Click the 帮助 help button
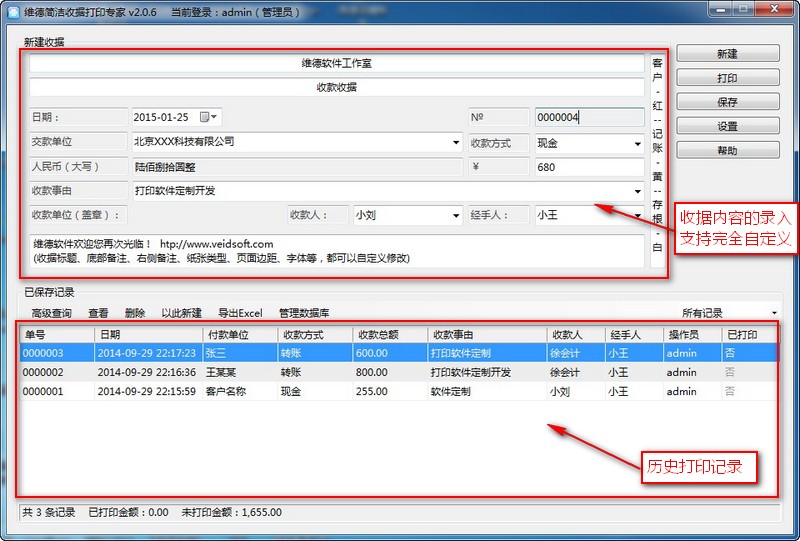This screenshot has width=800, height=541. (728, 151)
